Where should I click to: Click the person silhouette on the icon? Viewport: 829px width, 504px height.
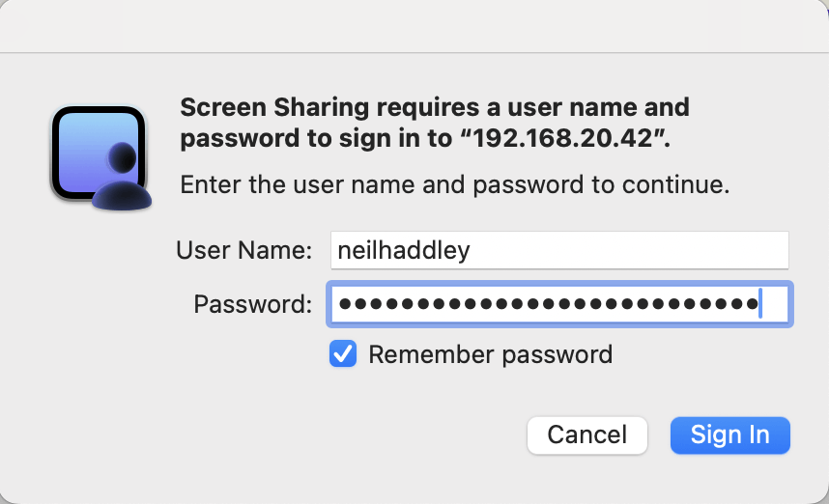click(123, 179)
